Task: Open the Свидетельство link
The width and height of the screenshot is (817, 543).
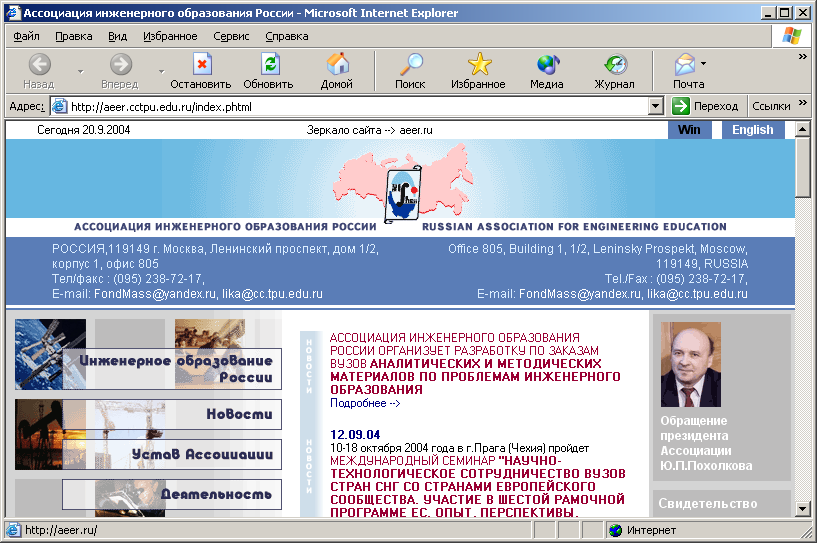Action: (x=708, y=503)
